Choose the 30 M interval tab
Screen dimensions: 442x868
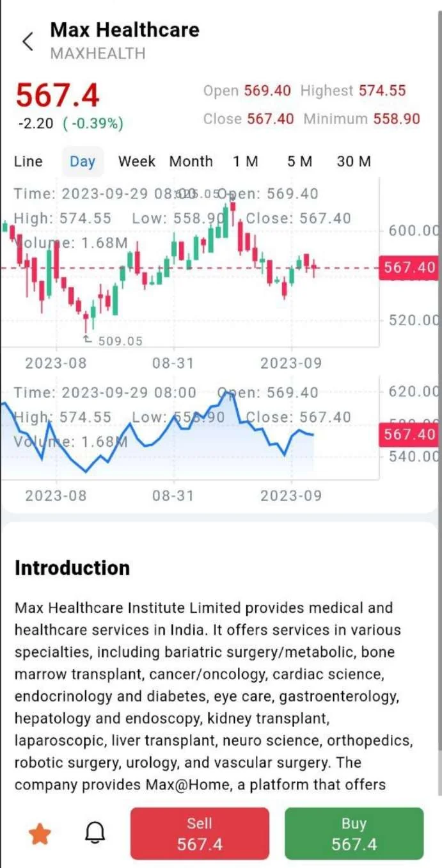(x=354, y=161)
